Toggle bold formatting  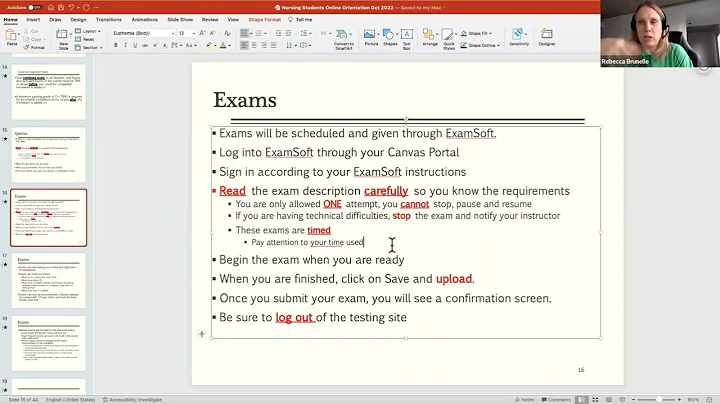click(x=116, y=45)
